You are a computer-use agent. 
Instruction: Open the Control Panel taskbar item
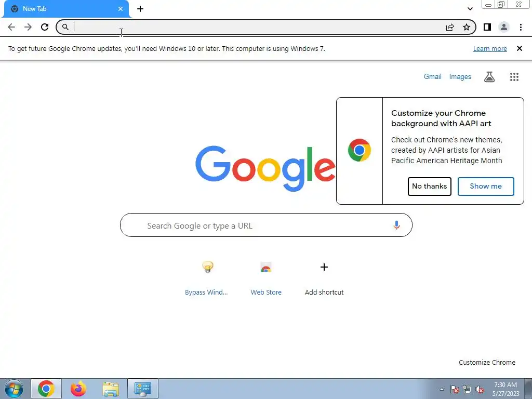click(x=143, y=389)
